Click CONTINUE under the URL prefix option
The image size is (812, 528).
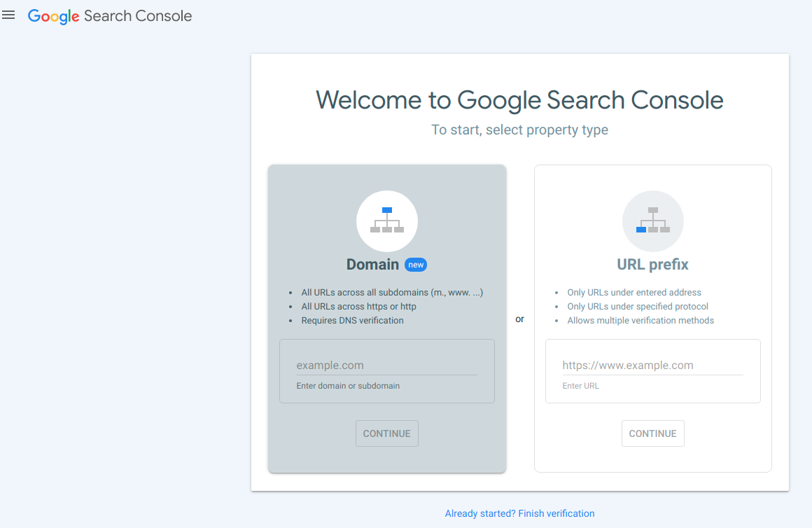(x=652, y=433)
